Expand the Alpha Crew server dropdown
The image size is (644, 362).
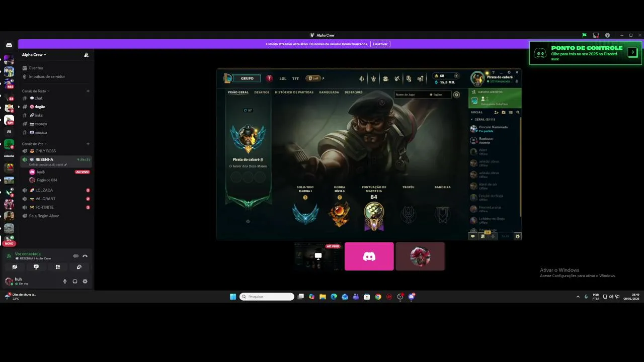[x=34, y=55]
